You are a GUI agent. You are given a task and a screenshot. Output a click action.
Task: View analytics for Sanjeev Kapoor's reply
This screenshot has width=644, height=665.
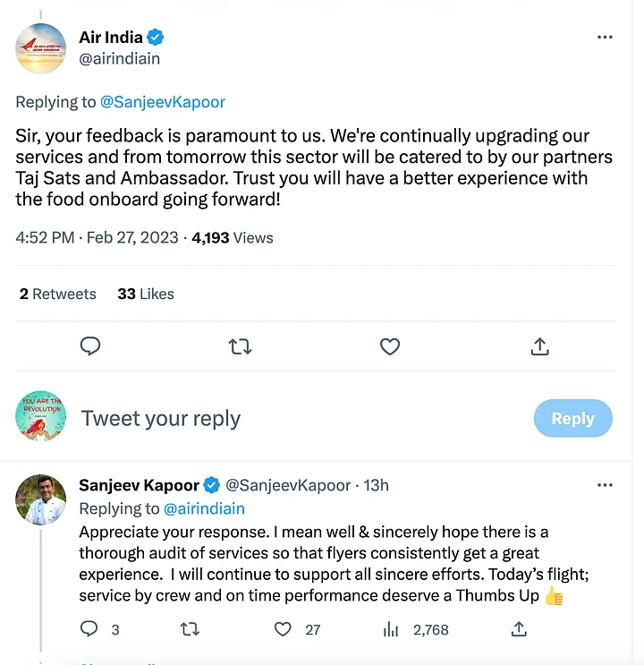391,629
